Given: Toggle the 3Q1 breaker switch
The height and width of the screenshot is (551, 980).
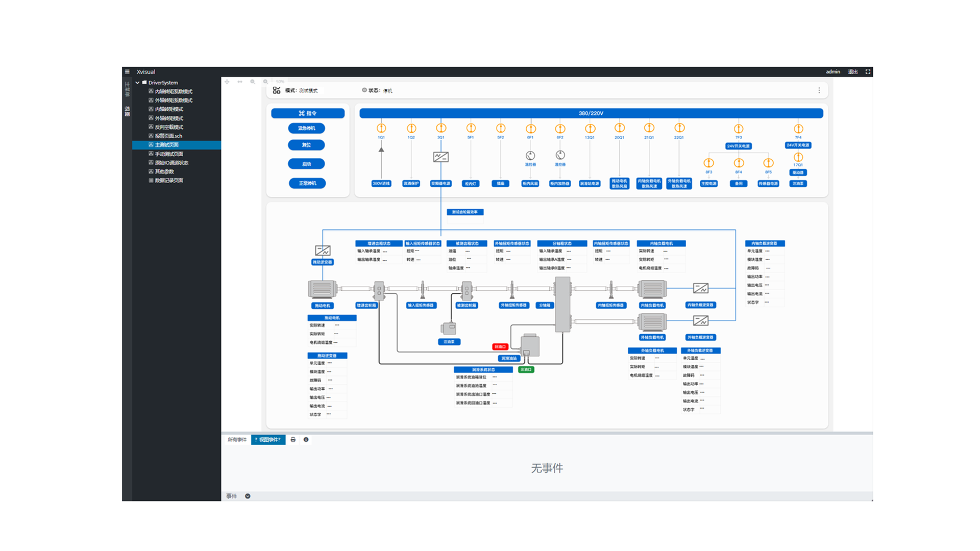Looking at the screenshot, I should coord(441,128).
